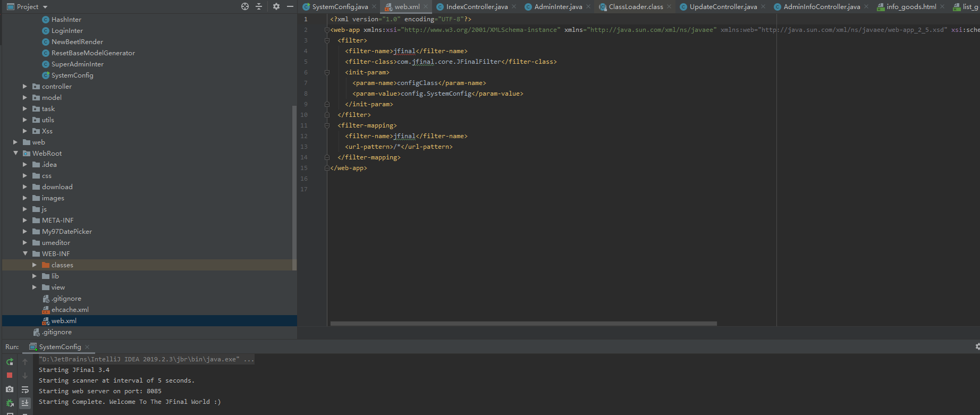This screenshot has height=415, width=980.
Task: Click the config.SystemConfig param-value text
Action: pyautogui.click(x=436, y=94)
